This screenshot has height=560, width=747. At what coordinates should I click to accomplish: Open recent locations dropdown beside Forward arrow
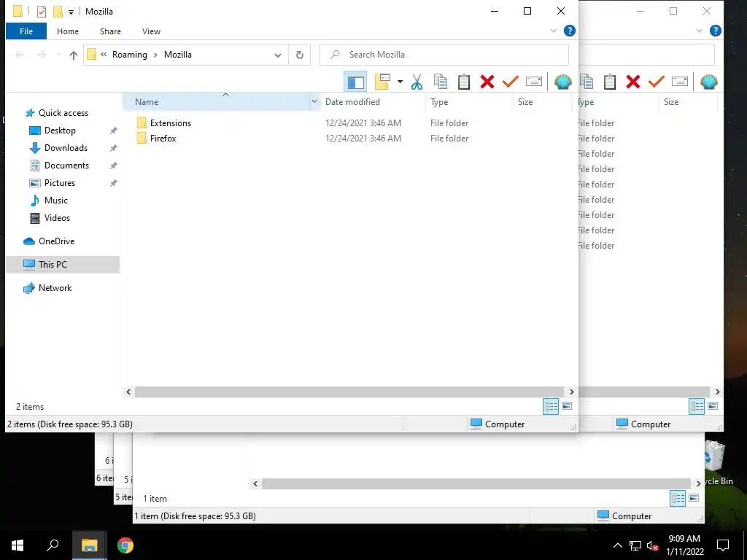pos(58,55)
